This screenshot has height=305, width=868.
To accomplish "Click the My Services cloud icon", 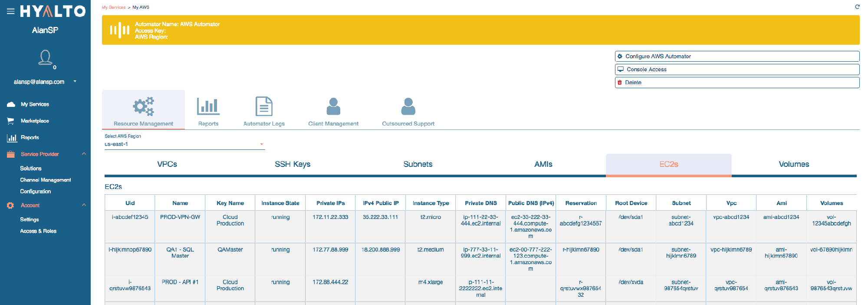I will pyautogui.click(x=11, y=104).
